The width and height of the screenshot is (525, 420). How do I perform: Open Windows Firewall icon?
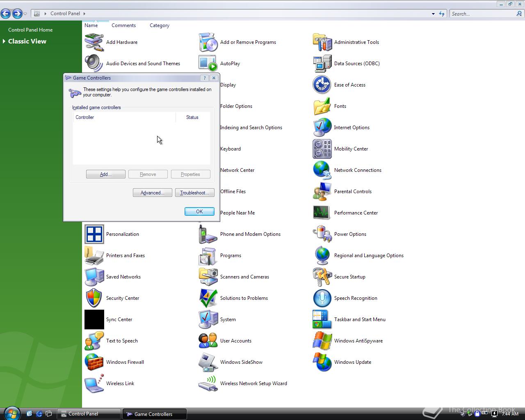pos(94,362)
